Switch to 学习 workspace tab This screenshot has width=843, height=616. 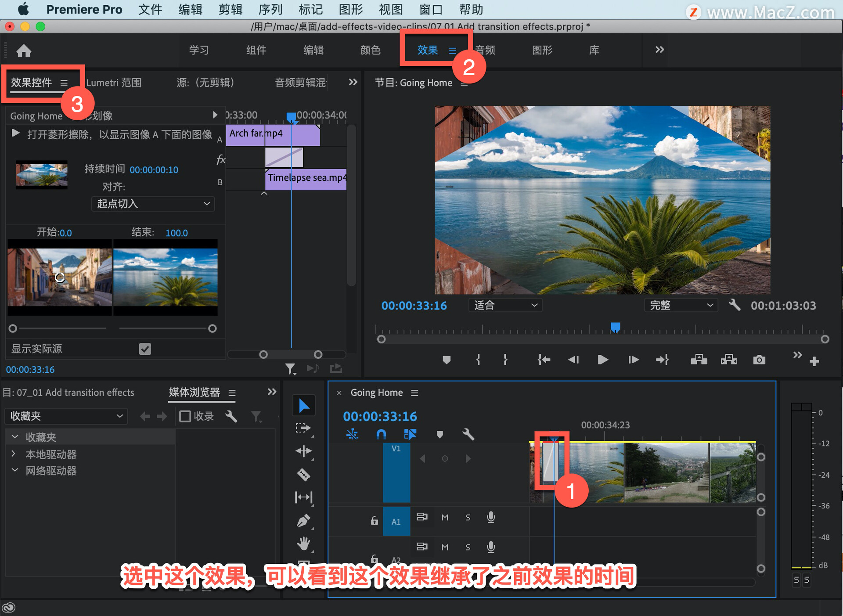(199, 50)
